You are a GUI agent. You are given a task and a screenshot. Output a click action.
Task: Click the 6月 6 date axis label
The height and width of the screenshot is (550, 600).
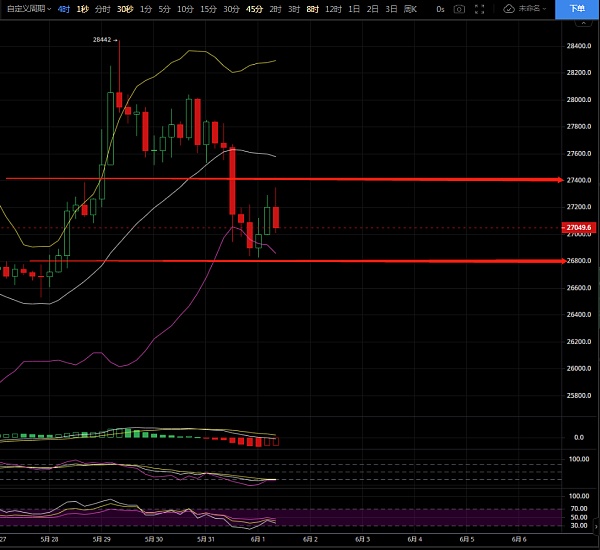coord(519,539)
